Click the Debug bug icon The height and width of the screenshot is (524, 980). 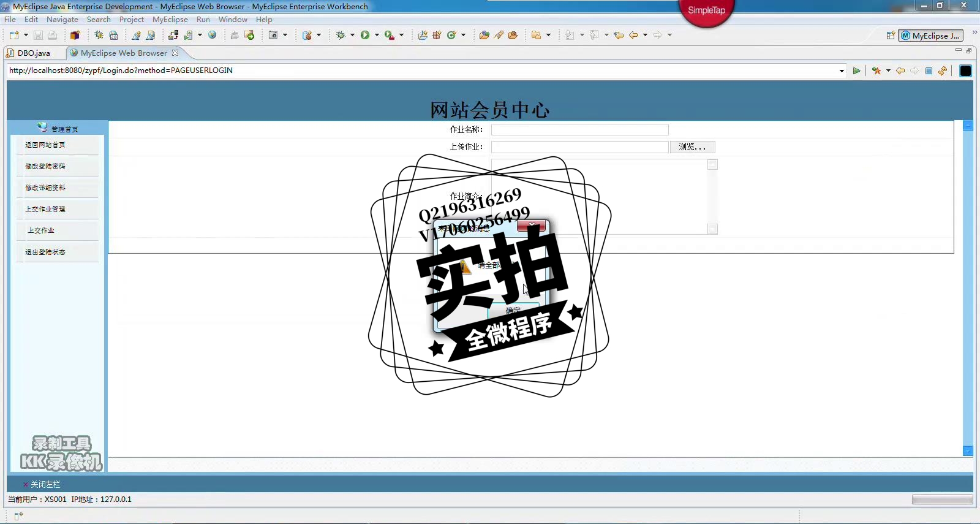(341, 35)
